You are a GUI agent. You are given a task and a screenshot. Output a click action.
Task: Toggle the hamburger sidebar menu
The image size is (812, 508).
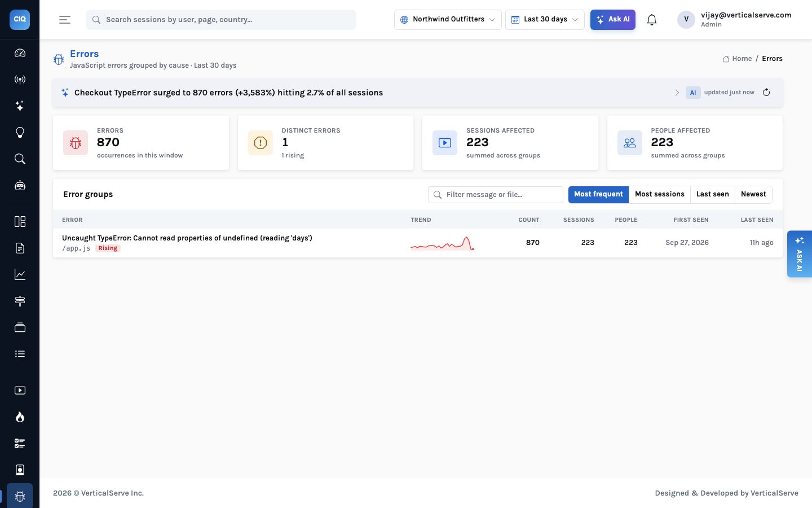tap(65, 20)
